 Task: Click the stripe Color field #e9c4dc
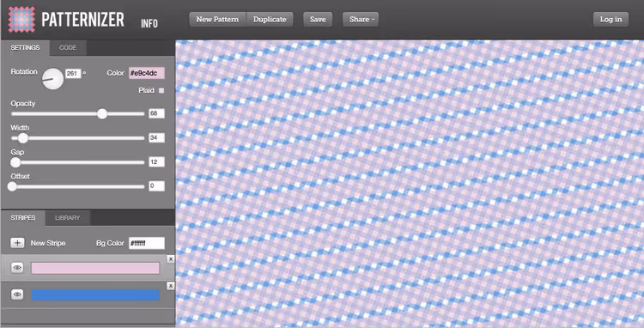point(147,73)
